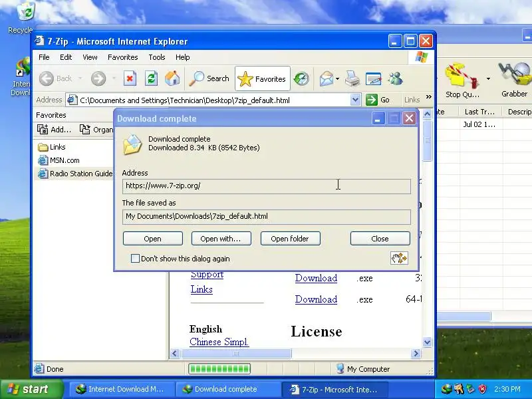Screen dimensions: 532x399
Task: Open the Help menu
Action: (182, 57)
